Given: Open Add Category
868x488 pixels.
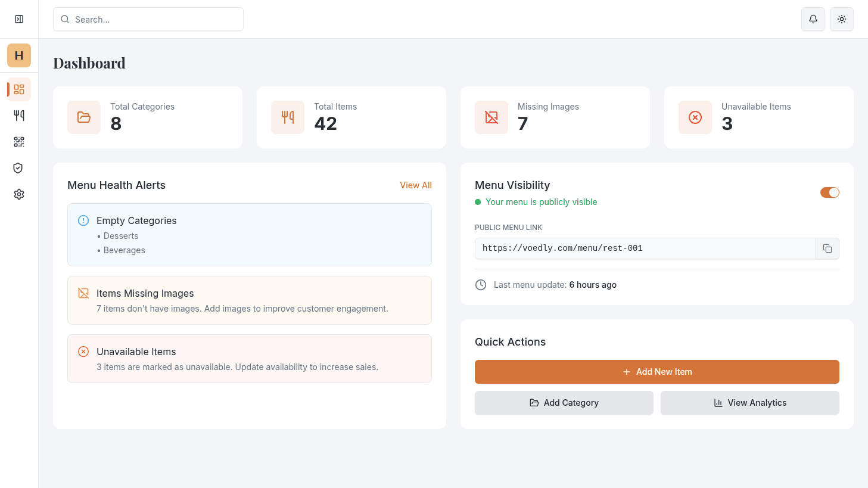Looking at the screenshot, I should point(564,402).
